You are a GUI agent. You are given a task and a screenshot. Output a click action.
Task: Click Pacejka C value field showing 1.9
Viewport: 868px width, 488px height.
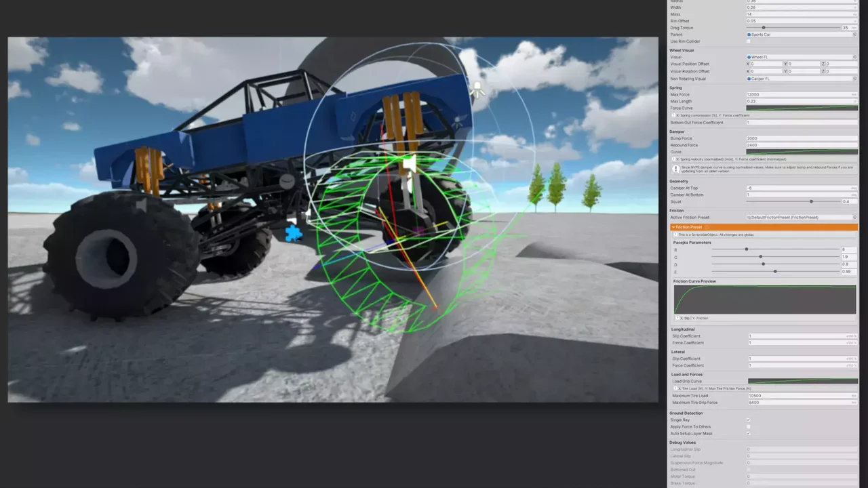click(850, 257)
